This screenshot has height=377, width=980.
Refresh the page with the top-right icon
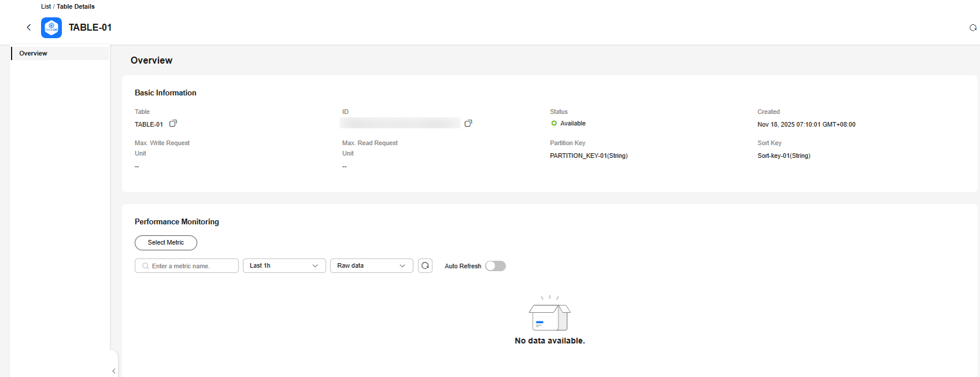972,28
